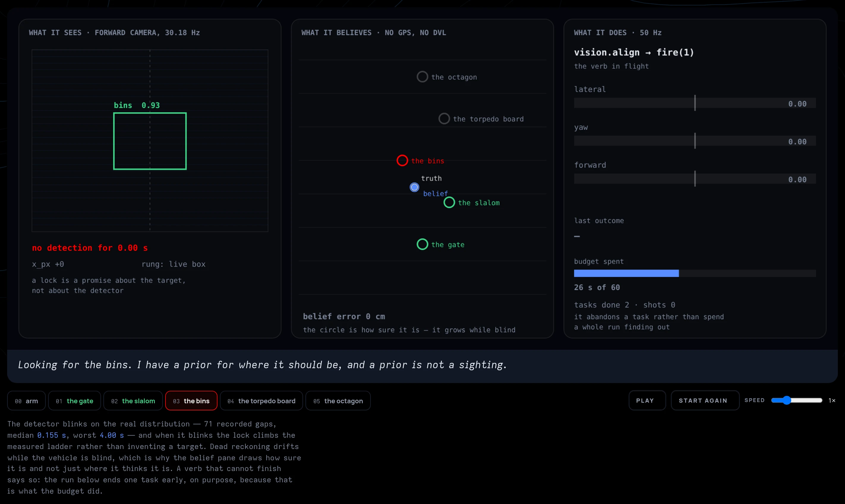
Task: Click the 'truth' label on belief map
Action: point(431,178)
